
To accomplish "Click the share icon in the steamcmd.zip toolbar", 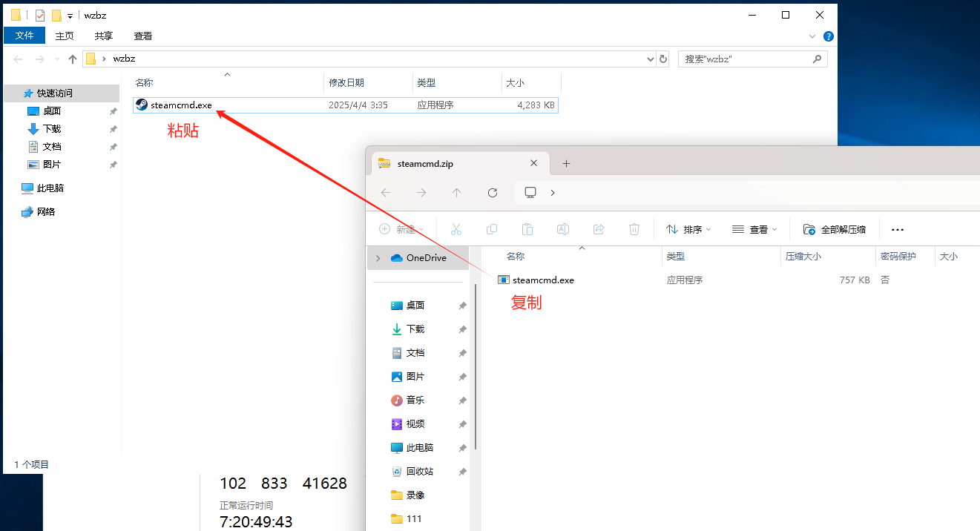I will tap(599, 229).
